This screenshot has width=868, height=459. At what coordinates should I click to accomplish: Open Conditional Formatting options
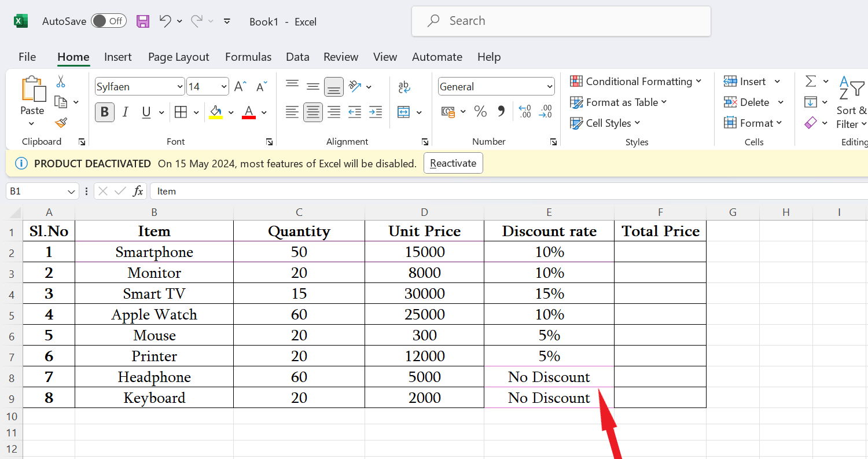pyautogui.click(x=637, y=82)
